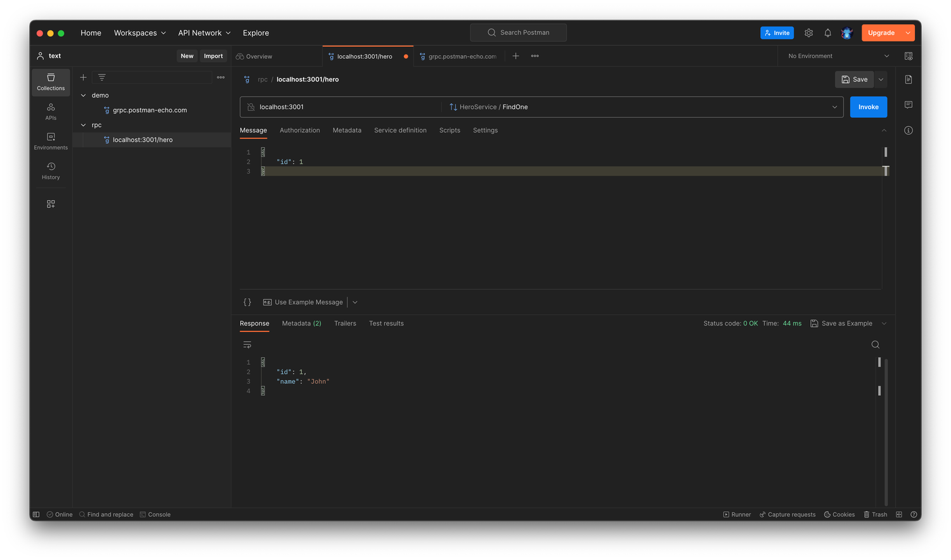Open a new request tab with plus
Image resolution: width=951 pixels, height=560 pixels.
point(515,56)
